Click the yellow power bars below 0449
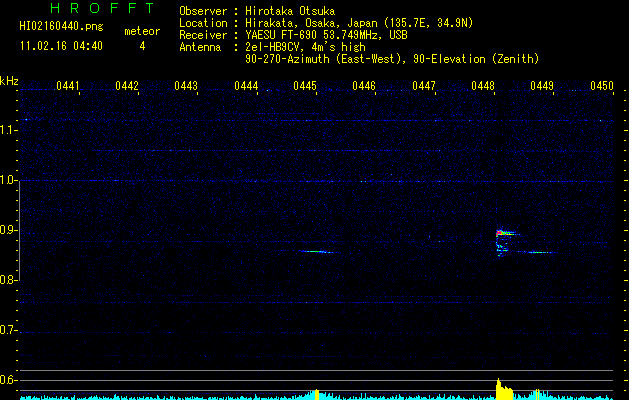 tap(538, 394)
